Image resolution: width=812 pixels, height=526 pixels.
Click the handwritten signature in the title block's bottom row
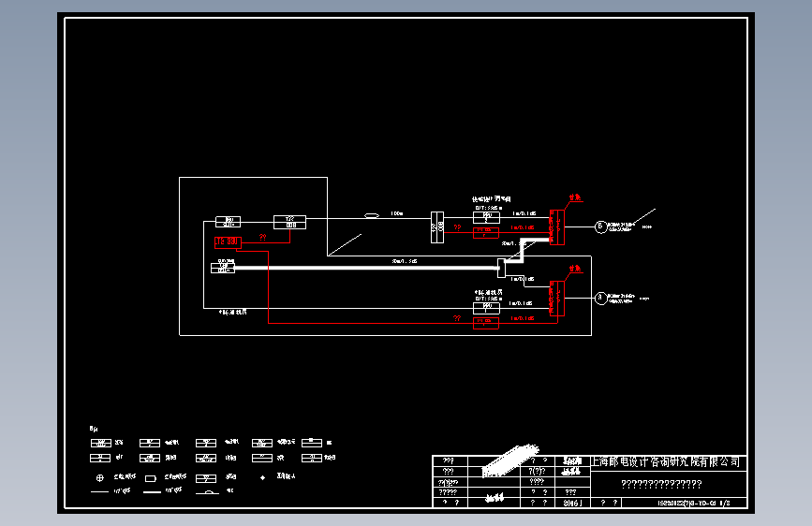click(x=495, y=498)
